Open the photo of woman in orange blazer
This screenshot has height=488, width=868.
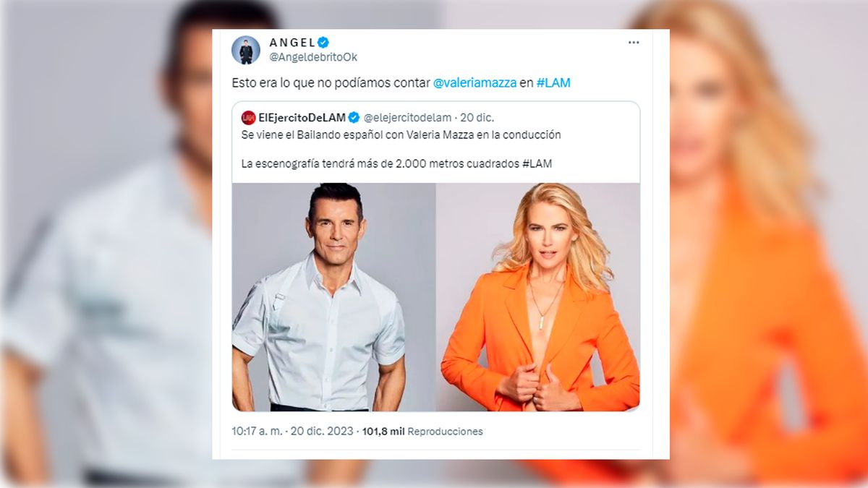tap(538, 297)
